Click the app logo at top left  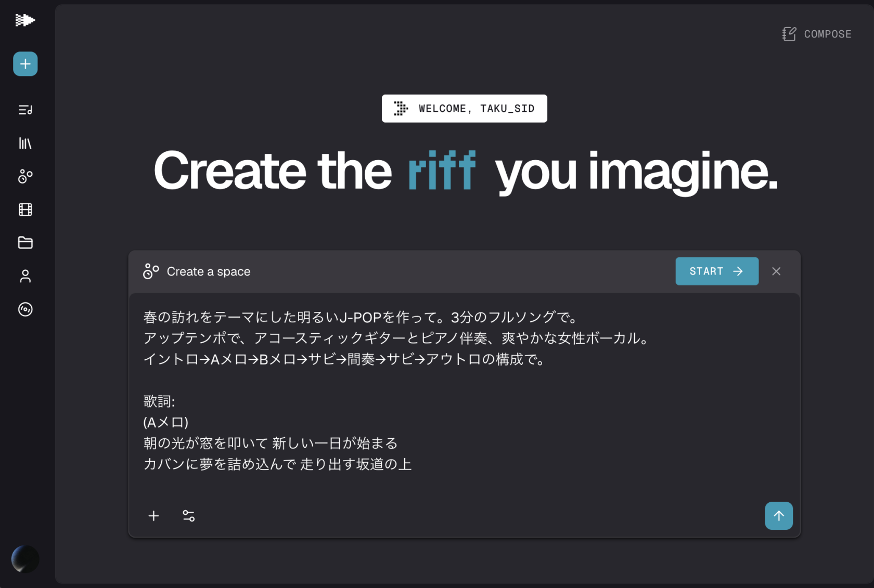pyautogui.click(x=25, y=21)
